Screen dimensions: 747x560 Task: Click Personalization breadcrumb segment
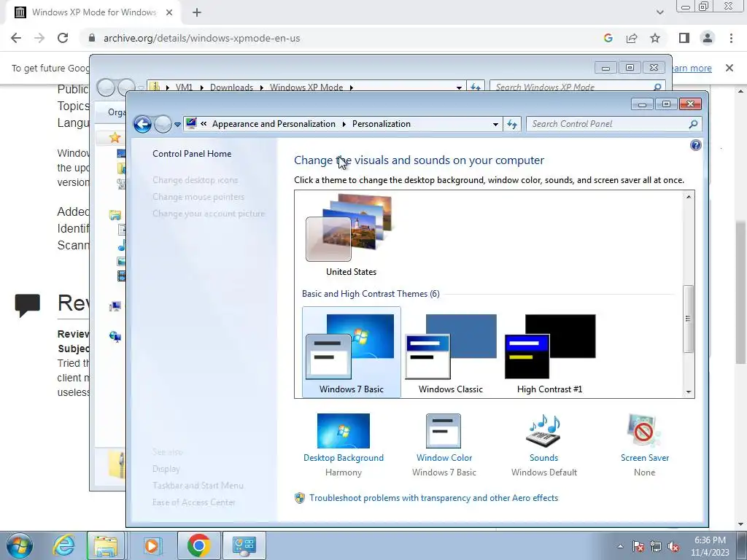click(381, 124)
